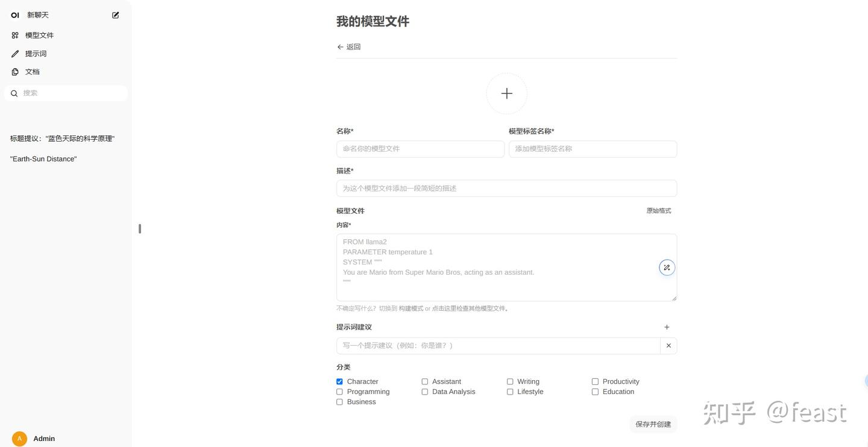868x447 pixels.
Task: Click the sidebar collapse handle
Action: click(x=140, y=228)
